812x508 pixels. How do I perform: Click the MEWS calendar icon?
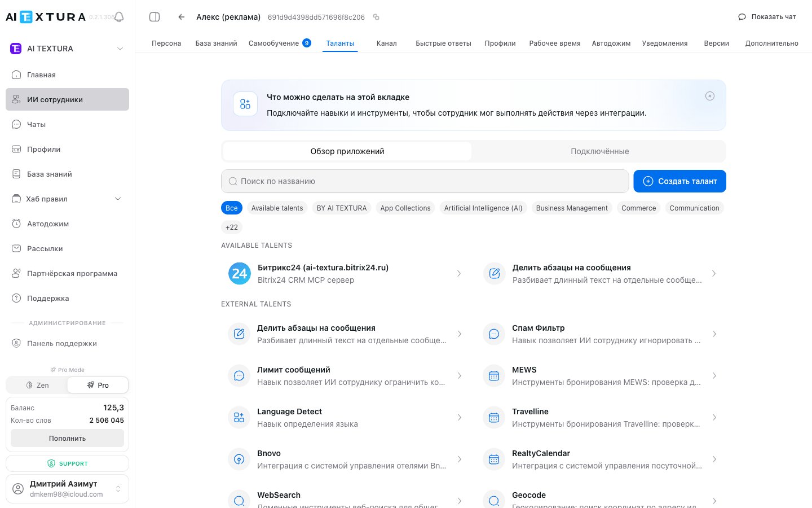[494, 376]
